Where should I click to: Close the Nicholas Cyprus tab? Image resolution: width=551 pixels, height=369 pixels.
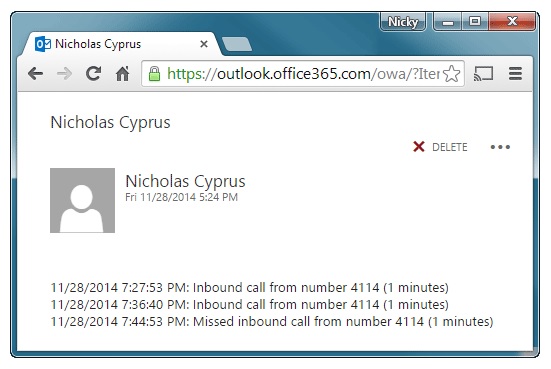click(x=204, y=44)
